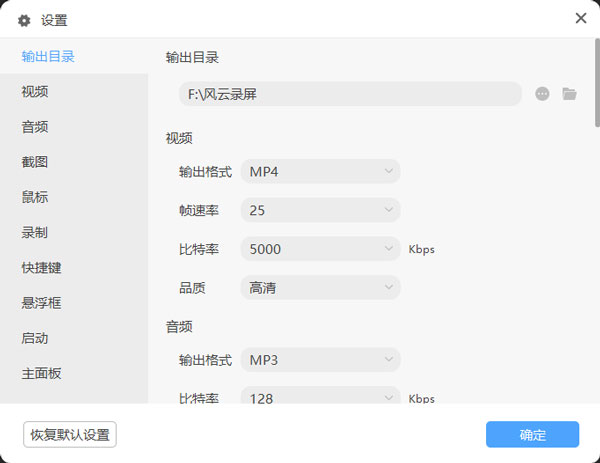Image resolution: width=600 pixels, height=463 pixels.
Task: Expand the video output format MP4 dropdown
Action: click(x=320, y=172)
